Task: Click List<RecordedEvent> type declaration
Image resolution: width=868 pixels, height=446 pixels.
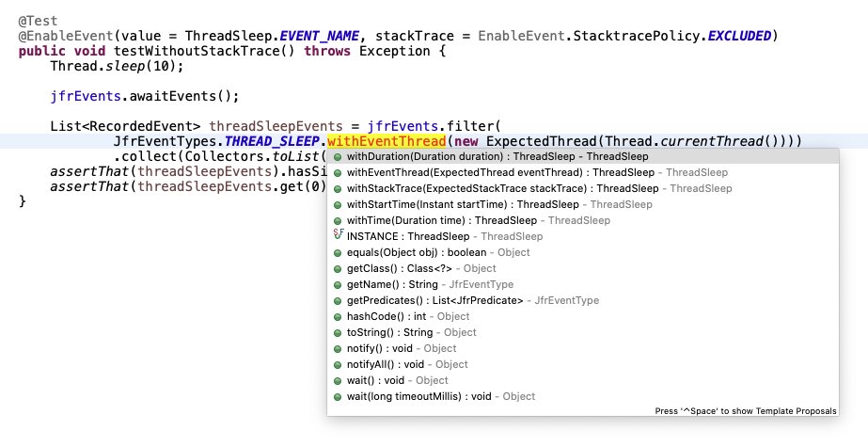Action: pos(125,126)
